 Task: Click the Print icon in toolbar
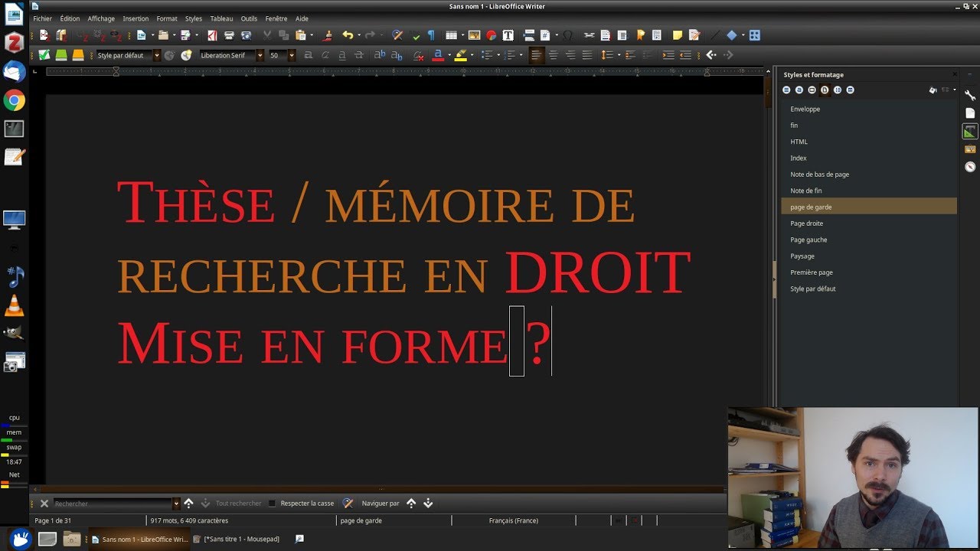pos(229,35)
